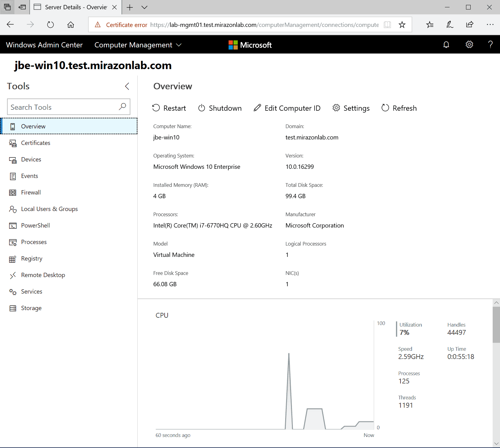This screenshot has height=448, width=500.
Task: Open the browser tab list chevron
Action: point(144,7)
